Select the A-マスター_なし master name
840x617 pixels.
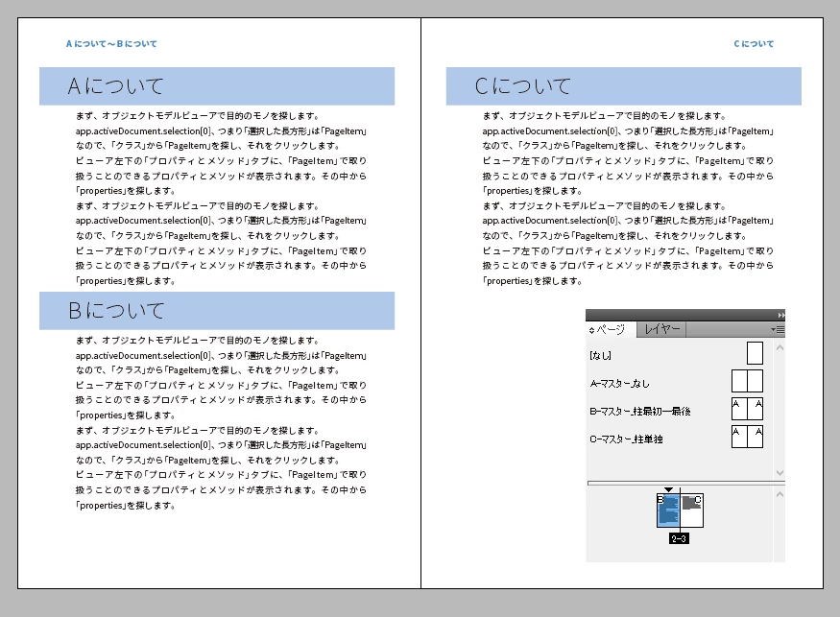[619, 384]
